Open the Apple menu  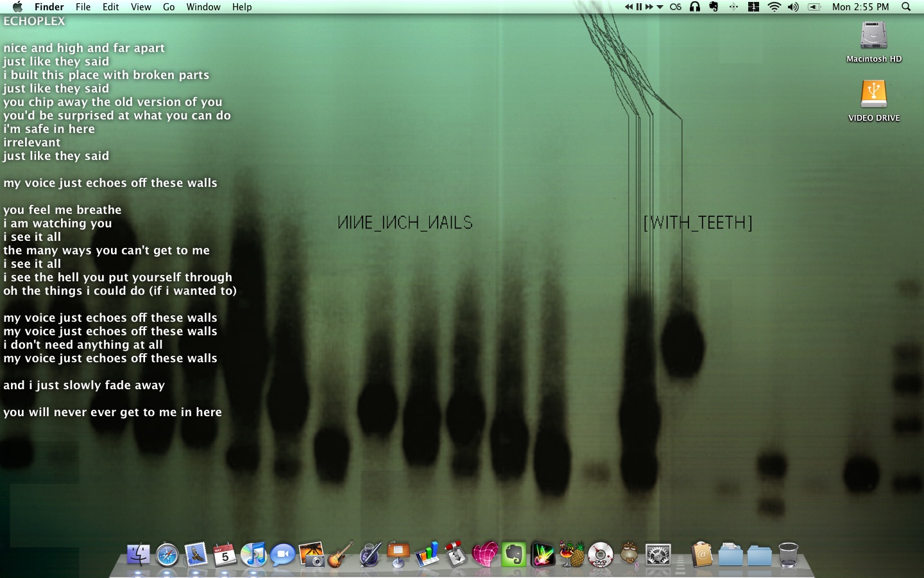[17, 7]
